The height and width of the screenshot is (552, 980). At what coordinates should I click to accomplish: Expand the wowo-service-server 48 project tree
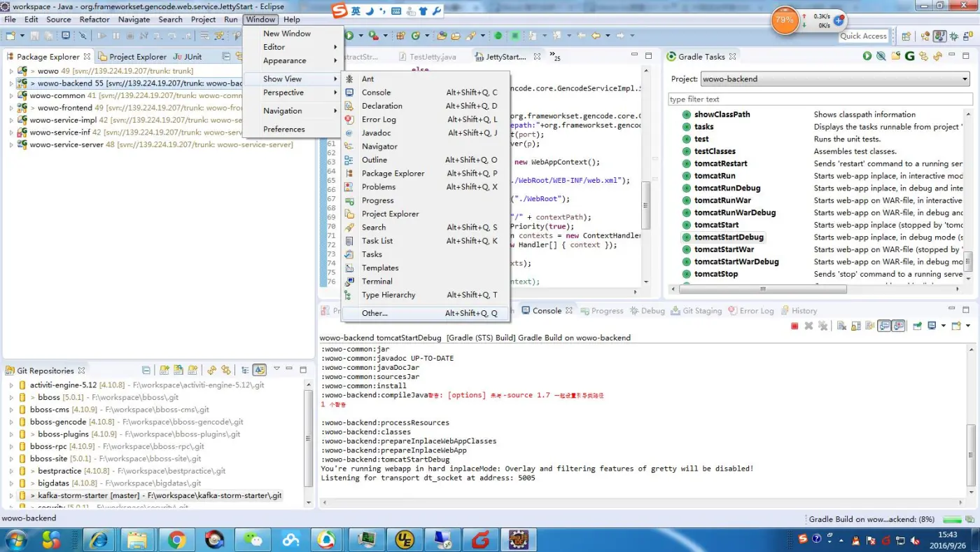11,145
